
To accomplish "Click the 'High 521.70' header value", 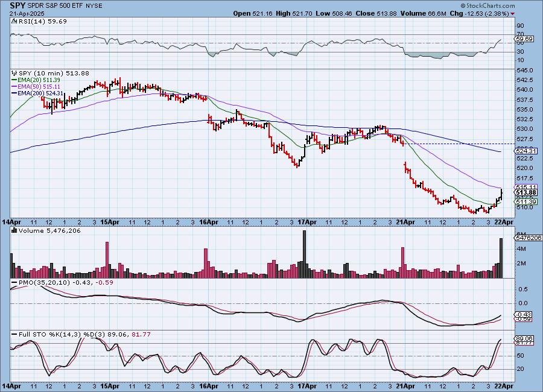I will click(x=294, y=13).
